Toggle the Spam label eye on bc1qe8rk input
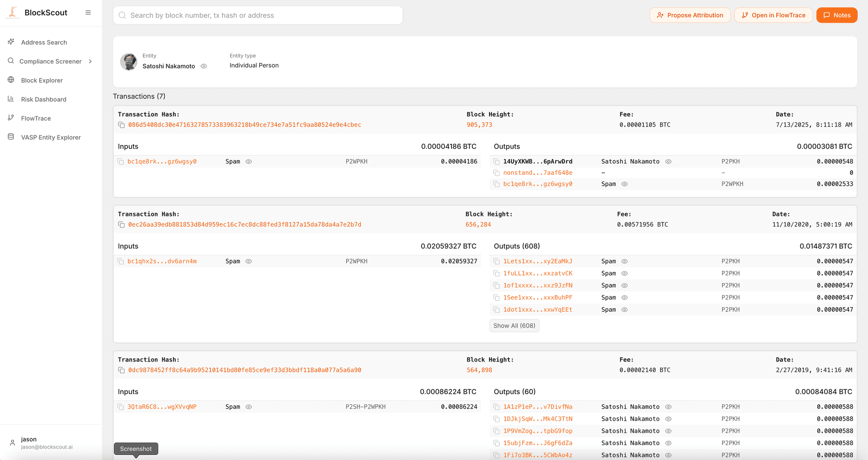The image size is (868, 460). [249, 161]
